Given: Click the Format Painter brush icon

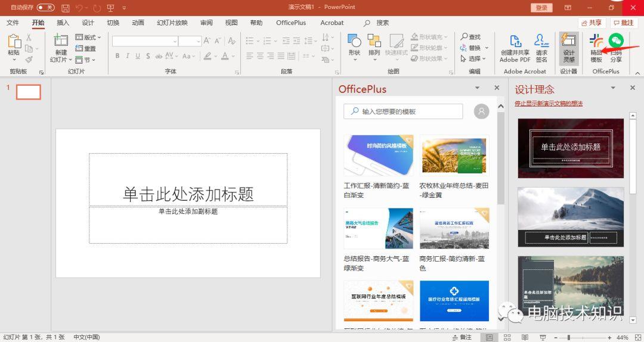Looking at the screenshot, I should [x=29, y=60].
